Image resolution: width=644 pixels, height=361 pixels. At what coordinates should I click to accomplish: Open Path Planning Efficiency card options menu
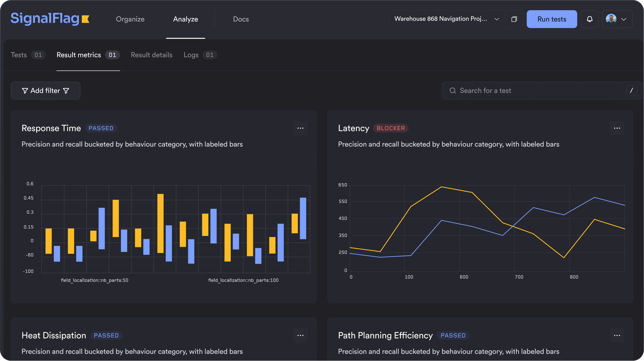point(617,336)
